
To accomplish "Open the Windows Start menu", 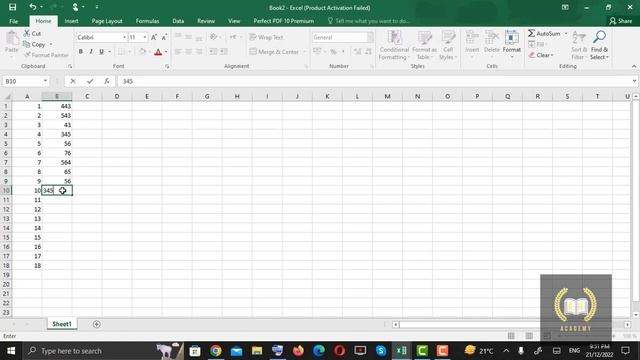I will [x=11, y=351].
